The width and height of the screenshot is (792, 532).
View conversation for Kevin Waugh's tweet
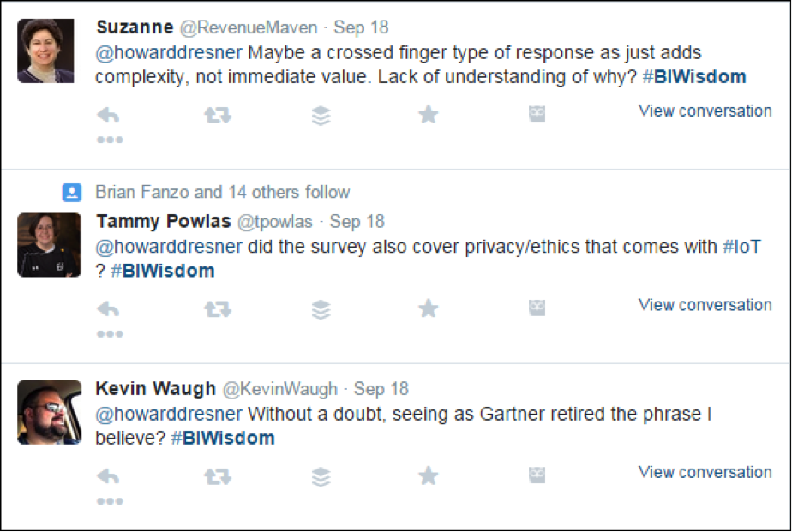click(x=705, y=472)
